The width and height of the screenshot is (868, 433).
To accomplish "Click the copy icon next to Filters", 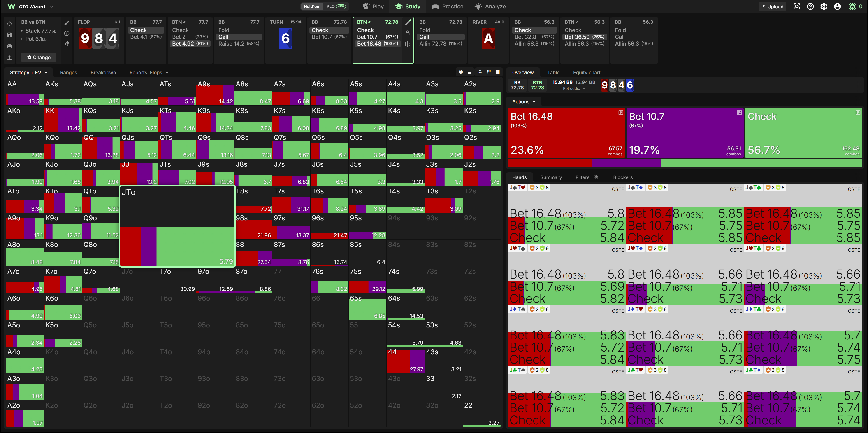I will tap(596, 177).
